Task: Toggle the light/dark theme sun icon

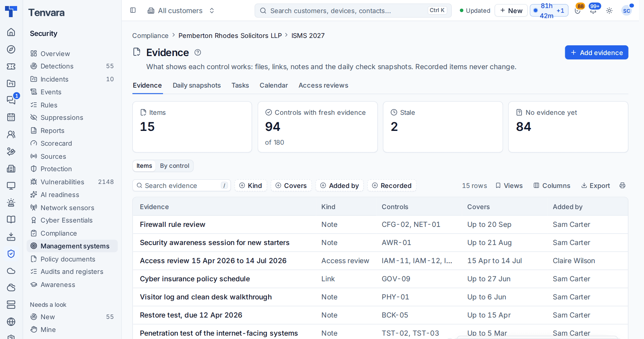Action: coord(609,11)
